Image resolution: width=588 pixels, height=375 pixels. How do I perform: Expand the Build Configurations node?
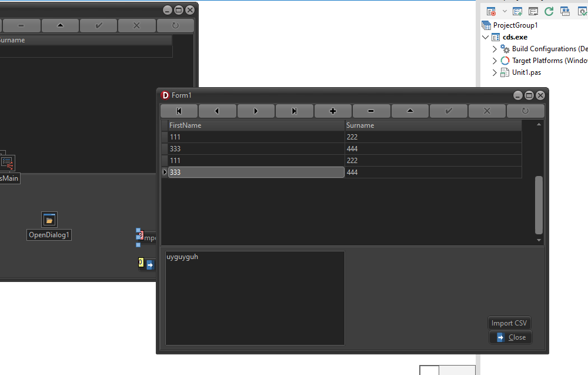pos(495,49)
